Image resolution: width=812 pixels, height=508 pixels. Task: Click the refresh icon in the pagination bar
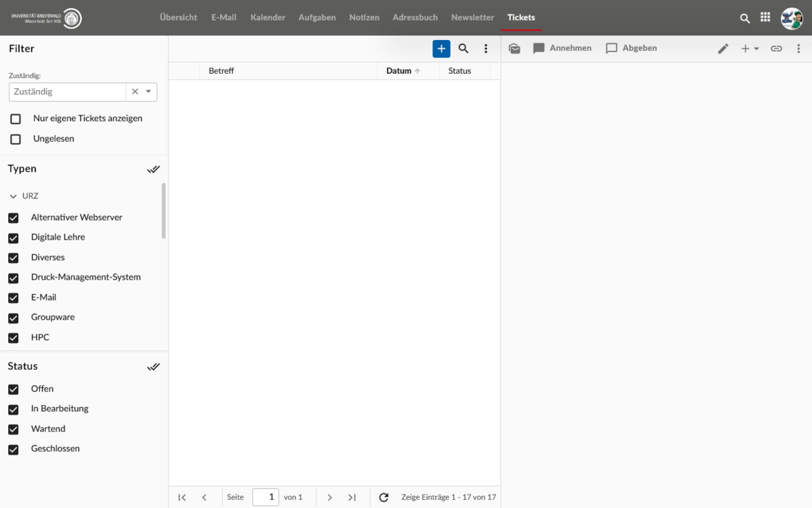click(x=384, y=497)
